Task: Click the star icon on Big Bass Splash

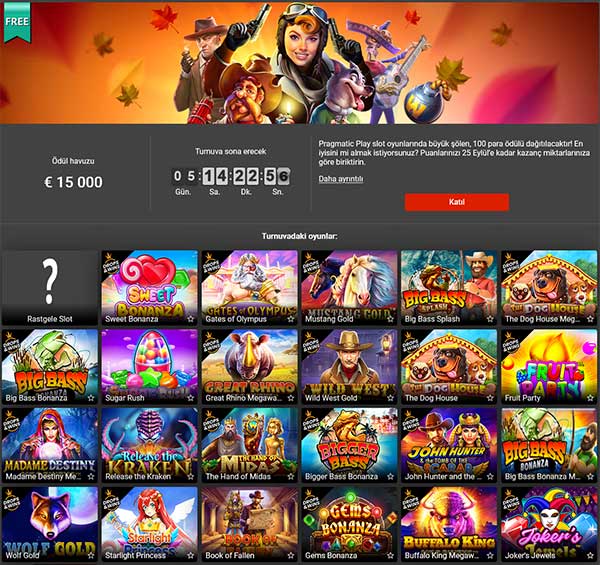Action: click(x=490, y=319)
